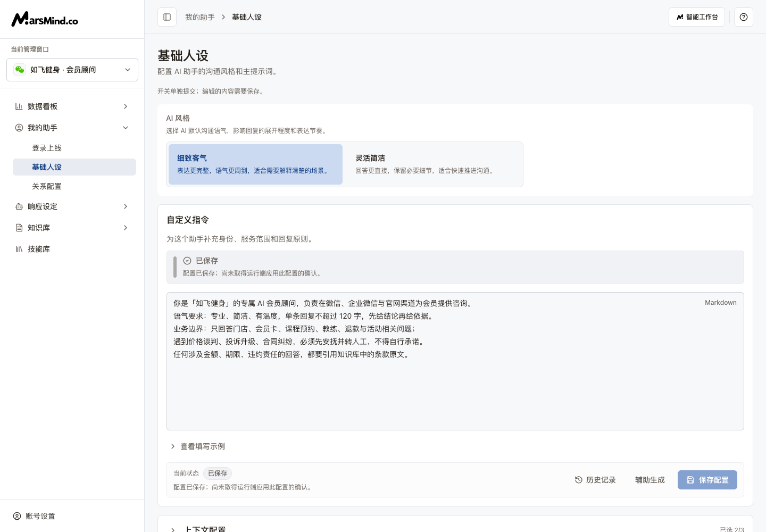Open 关系配置 submenu item
This screenshot has width=766, height=532.
tap(74, 186)
